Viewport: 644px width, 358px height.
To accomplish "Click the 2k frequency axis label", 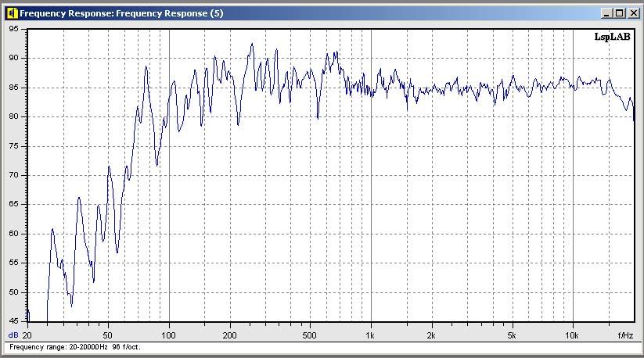I will pyautogui.click(x=431, y=335).
